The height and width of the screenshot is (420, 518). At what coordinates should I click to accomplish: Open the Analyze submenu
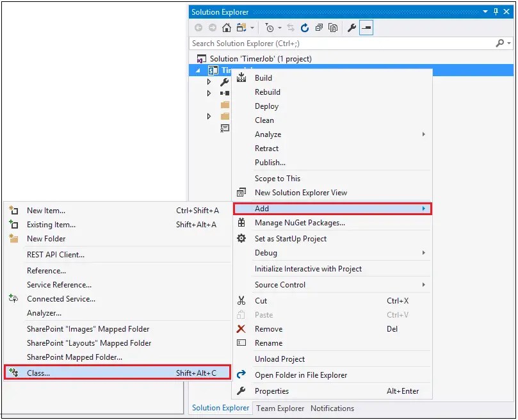point(268,134)
